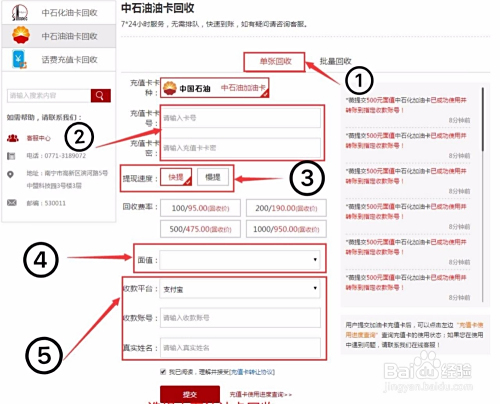The height and width of the screenshot is (404, 500).
Task: Click the phone recharge card icon
Action: [19, 59]
